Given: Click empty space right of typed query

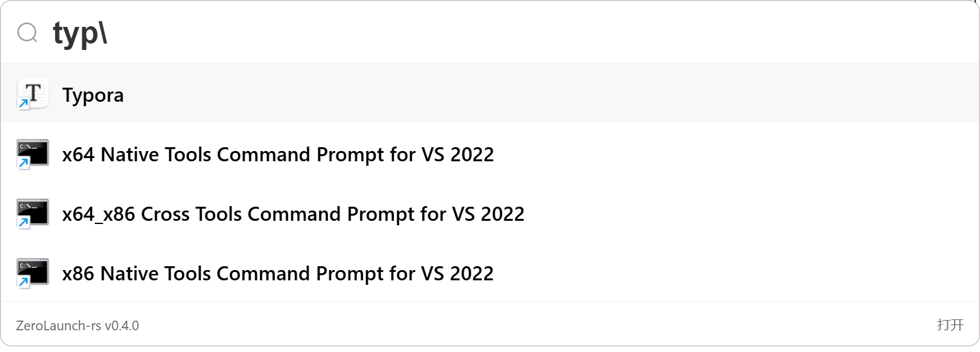Looking at the screenshot, I should (x=512, y=33).
